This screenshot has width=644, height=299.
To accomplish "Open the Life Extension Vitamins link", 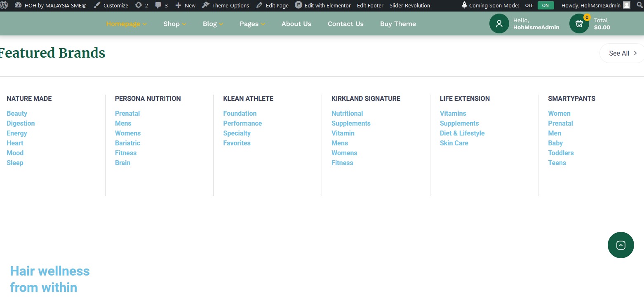I will (x=453, y=113).
